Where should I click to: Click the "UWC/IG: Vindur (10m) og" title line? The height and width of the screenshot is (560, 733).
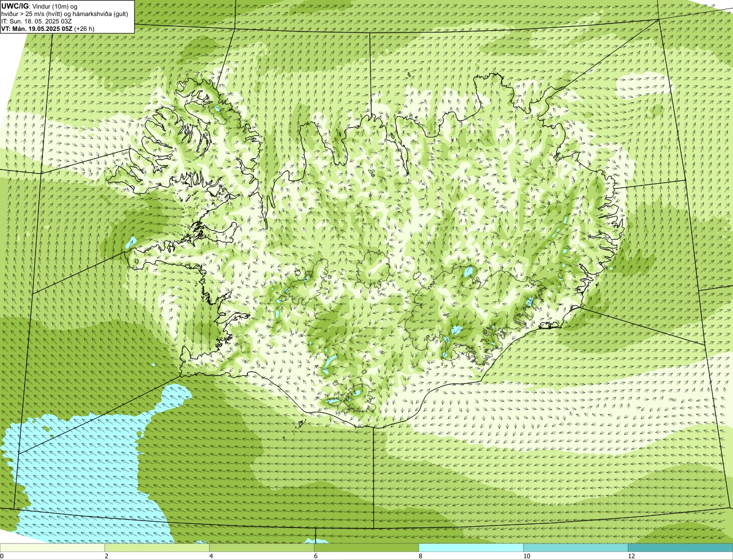pos(39,6)
